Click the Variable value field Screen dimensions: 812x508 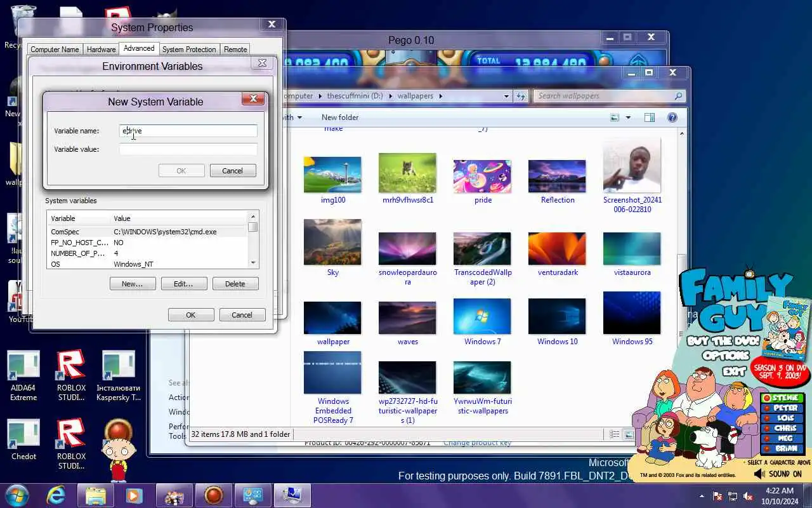pos(188,149)
